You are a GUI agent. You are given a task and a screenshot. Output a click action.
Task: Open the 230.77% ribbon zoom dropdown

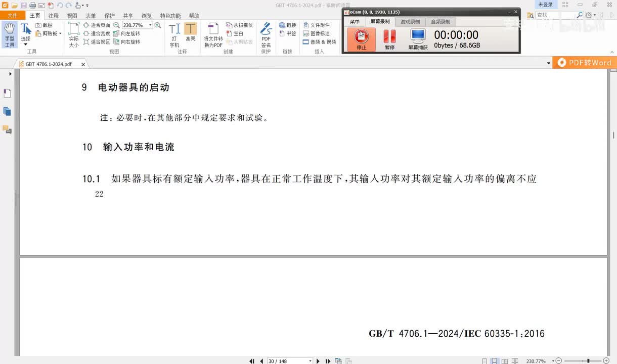tap(150, 25)
